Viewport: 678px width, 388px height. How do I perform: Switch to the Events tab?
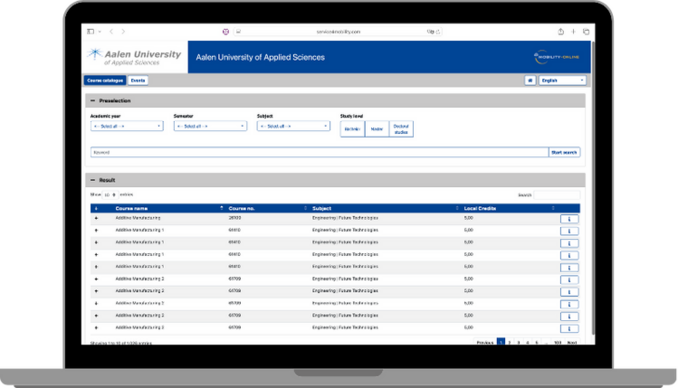138,80
